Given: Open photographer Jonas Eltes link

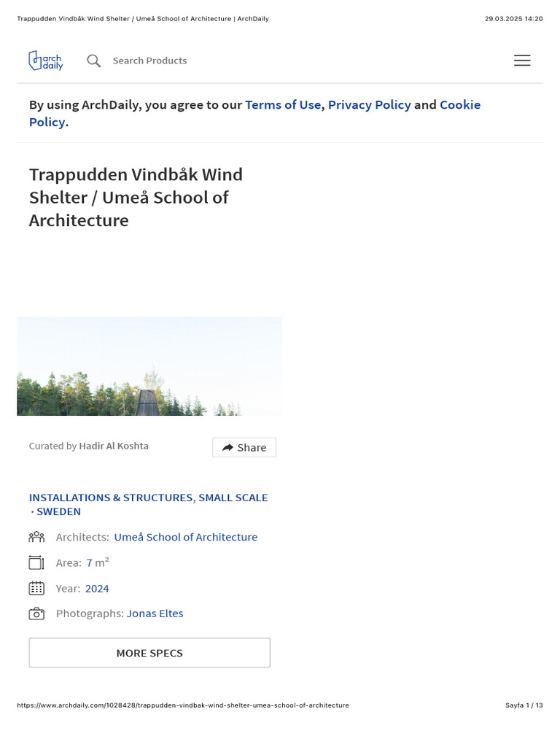Looking at the screenshot, I should (155, 614).
